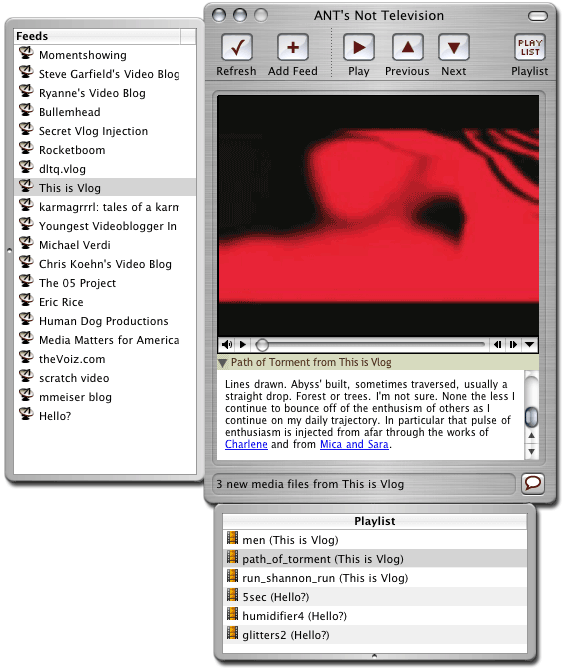The image size is (563, 671).
Task: Click the Add Feed plus icon
Action: tap(293, 48)
